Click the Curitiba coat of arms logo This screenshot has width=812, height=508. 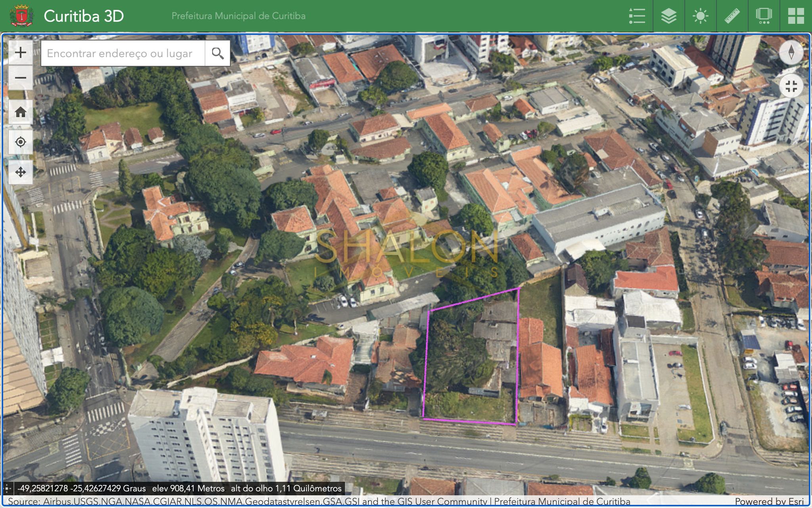tap(21, 16)
